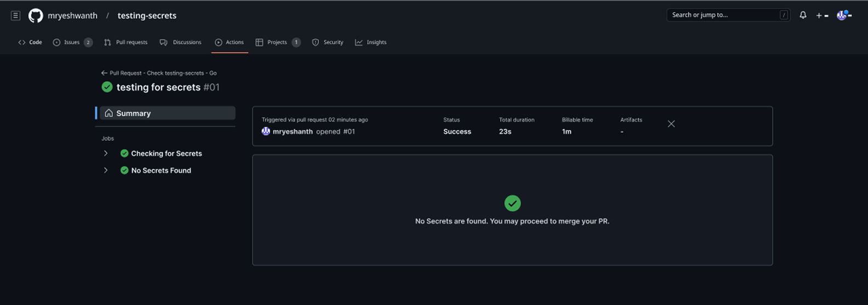Viewport: 868px width, 305px height.
Task: Expand the No Secrets Found job
Action: pyautogui.click(x=106, y=171)
